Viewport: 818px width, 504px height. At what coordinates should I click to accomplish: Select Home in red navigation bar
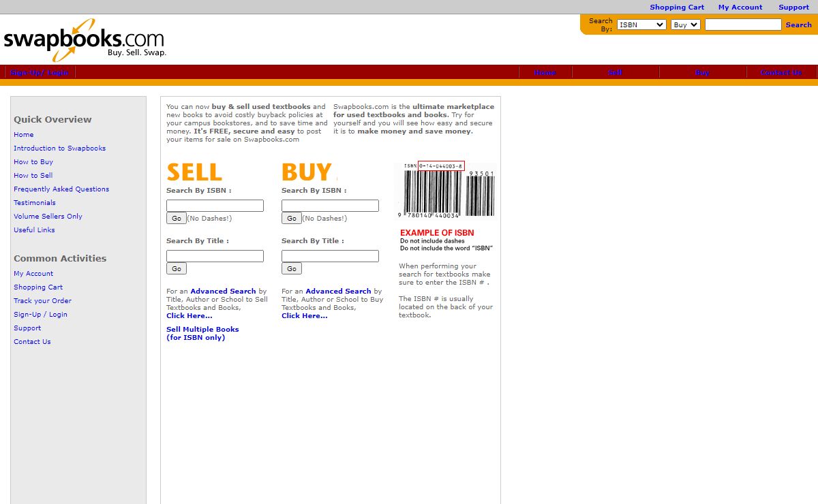[x=545, y=72]
